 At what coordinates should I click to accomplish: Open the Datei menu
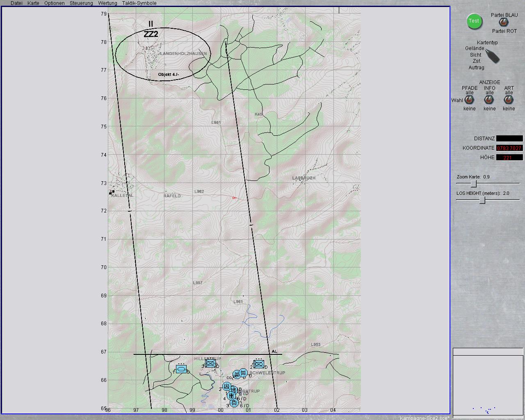click(x=16, y=3)
